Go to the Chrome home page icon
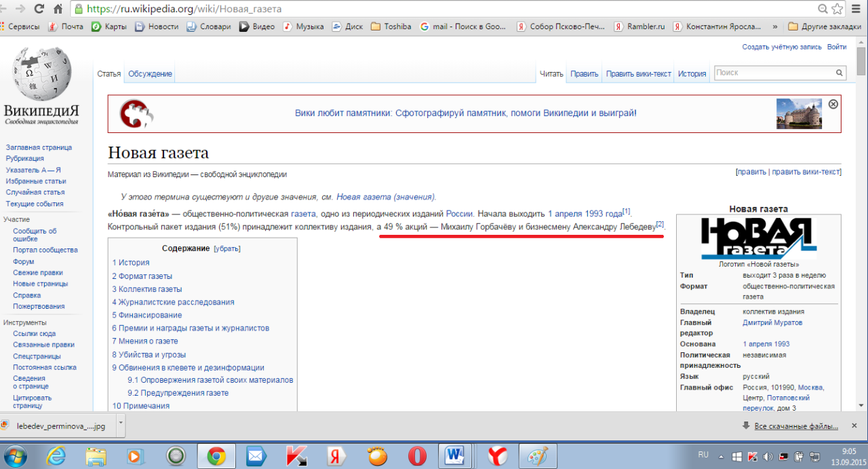This screenshot has width=868, height=469. 58,10
